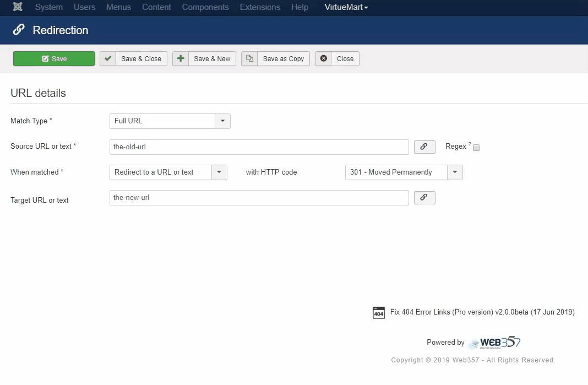The image size is (588, 385).
Task: Enable the Regex checkbox
Action: coord(476,148)
